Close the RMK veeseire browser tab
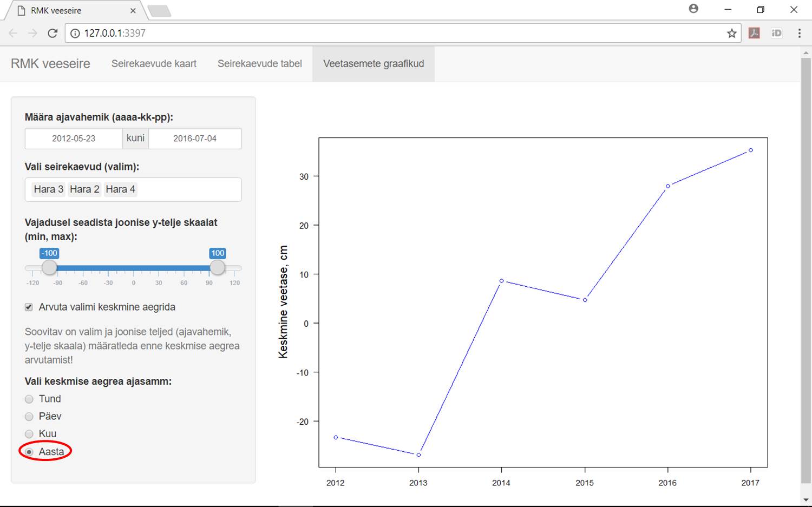The height and width of the screenshot is (507, 812). (133, 10)
